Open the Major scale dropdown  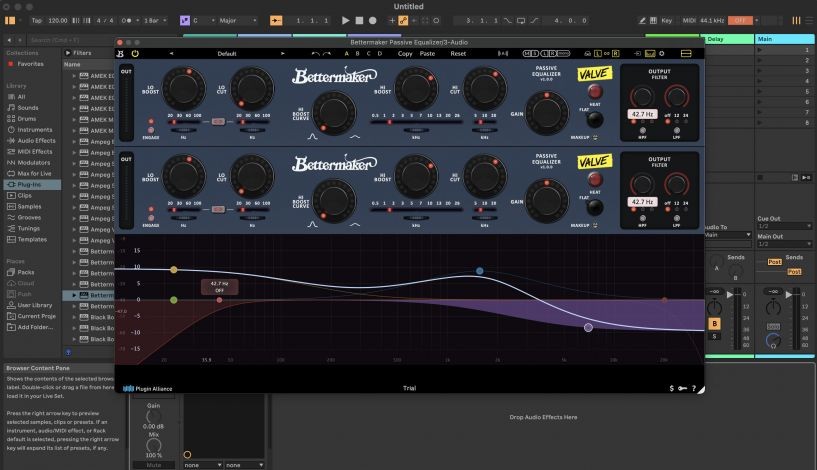236,20
